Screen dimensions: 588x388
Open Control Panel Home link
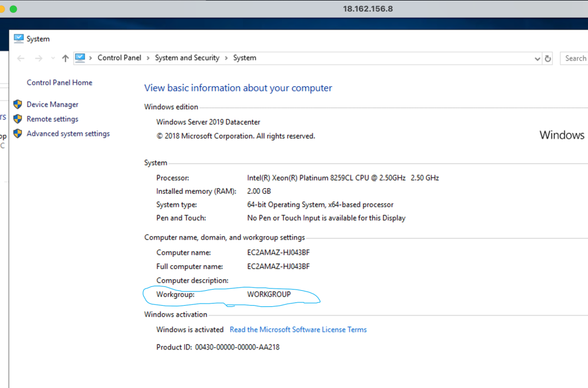click(x=59, y=83)
